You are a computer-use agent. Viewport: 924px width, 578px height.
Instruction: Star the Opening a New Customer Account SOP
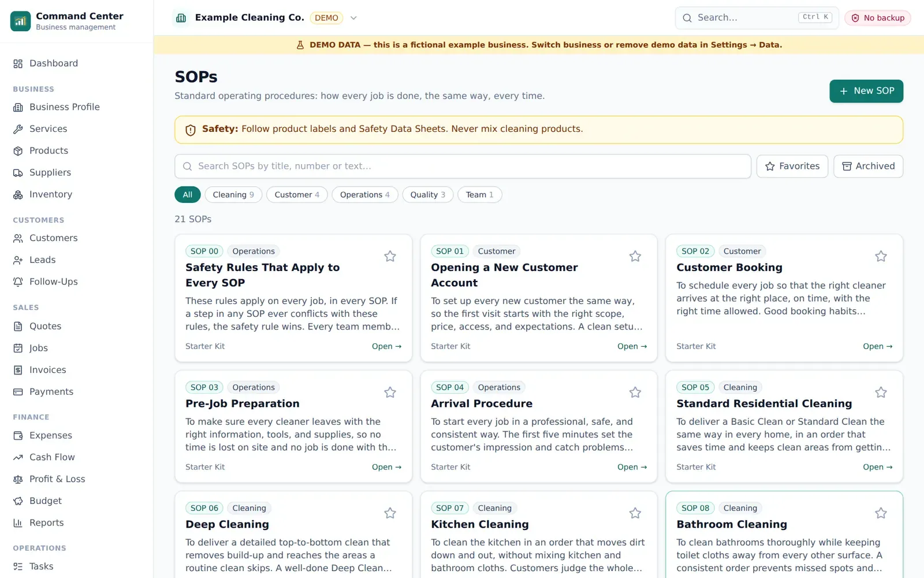635,256
